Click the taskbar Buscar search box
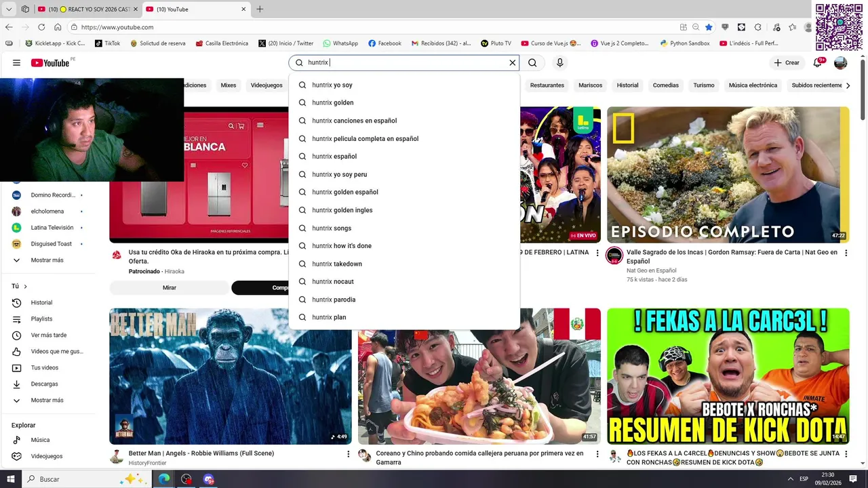Screen dimensions: 868x488 point(85,479)
